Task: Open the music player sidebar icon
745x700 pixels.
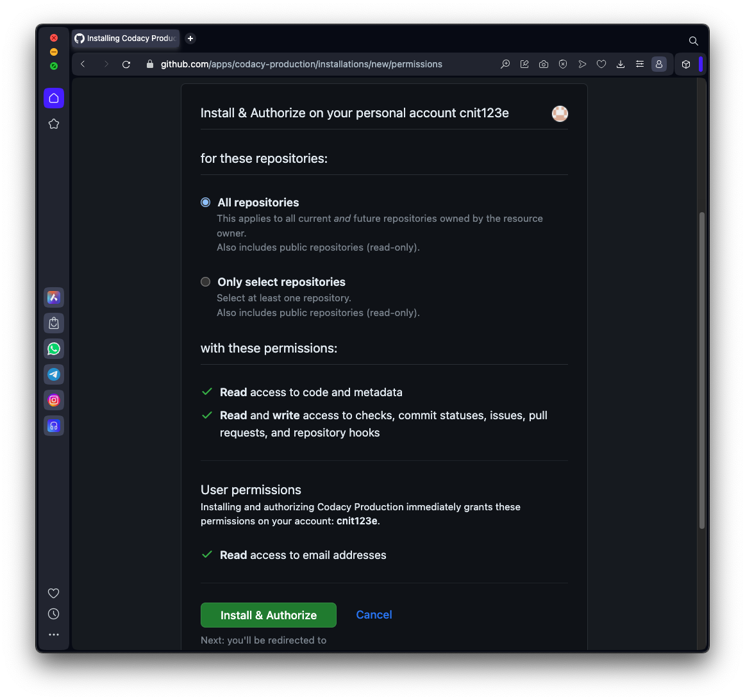Action: (x=54, y=426)
